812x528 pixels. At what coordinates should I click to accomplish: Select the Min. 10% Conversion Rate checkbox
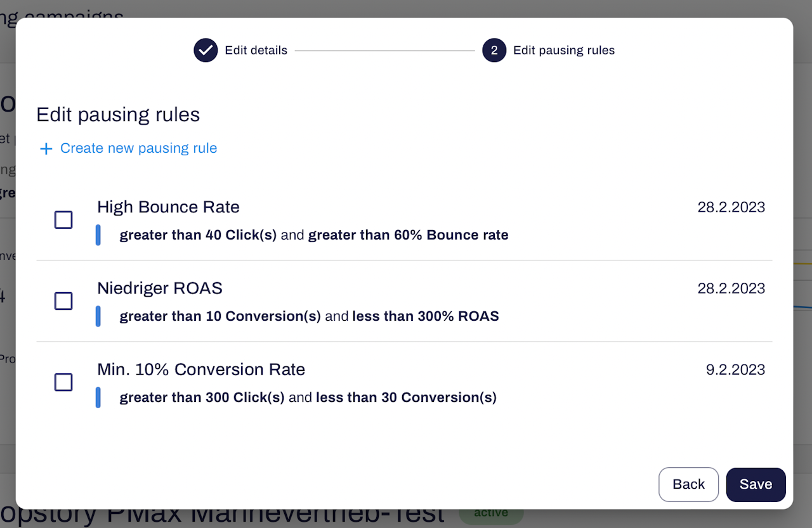click(x=63, y=382)
